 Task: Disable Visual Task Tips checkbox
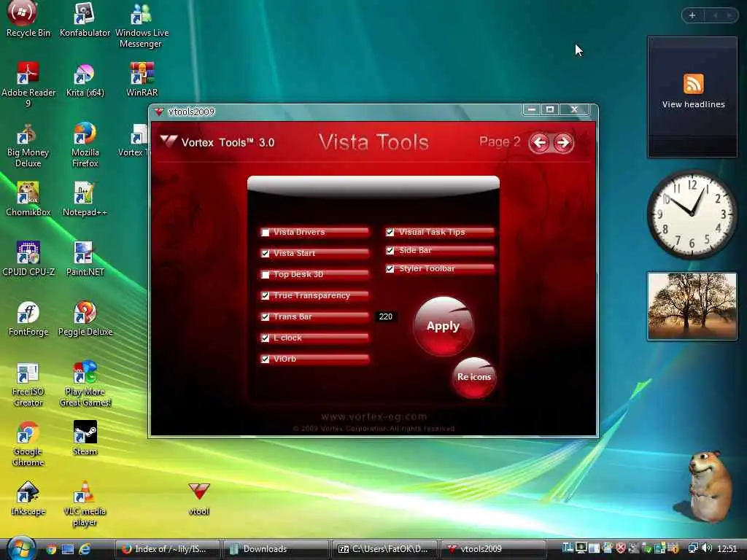click(390, 232)
